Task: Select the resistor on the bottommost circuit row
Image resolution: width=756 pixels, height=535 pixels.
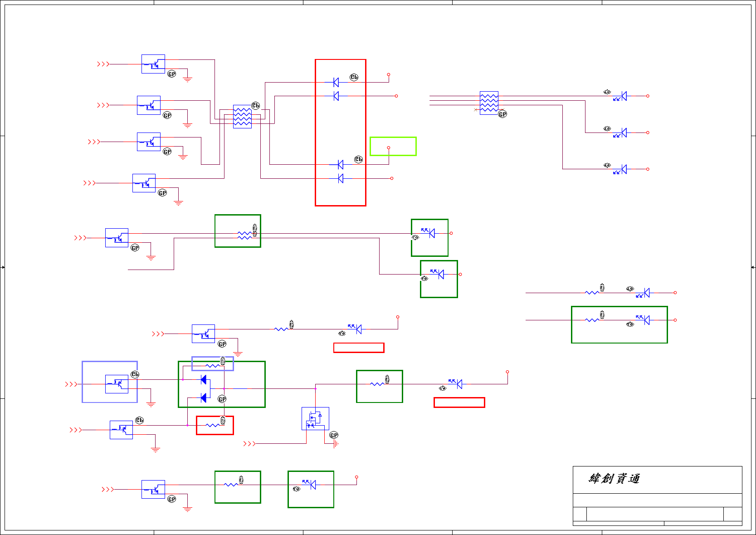Action: pyautogui.click(x=231, y=485)
